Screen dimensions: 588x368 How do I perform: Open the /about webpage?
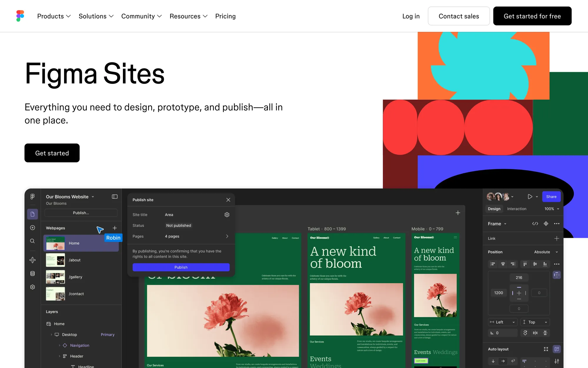click(x=81, y=260)
